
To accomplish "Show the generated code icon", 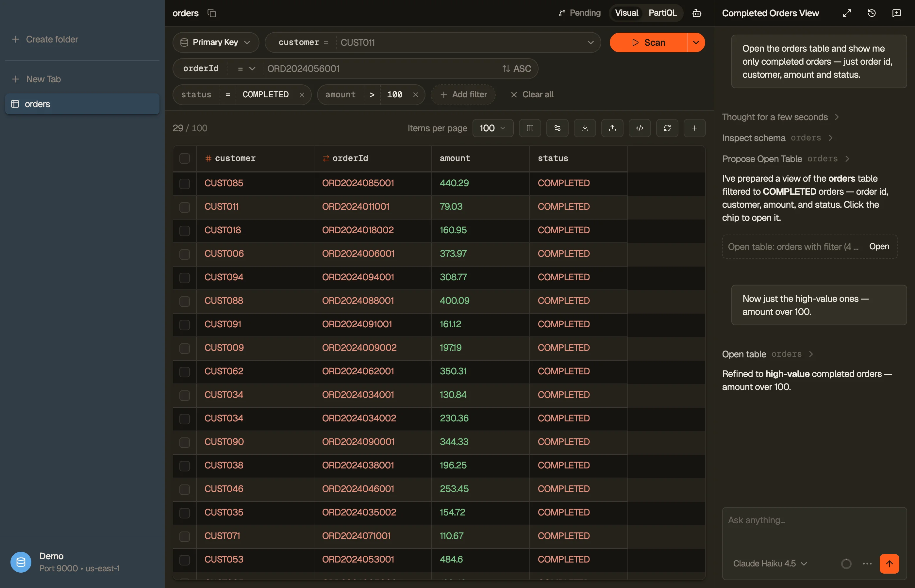I will coord(640,128).
